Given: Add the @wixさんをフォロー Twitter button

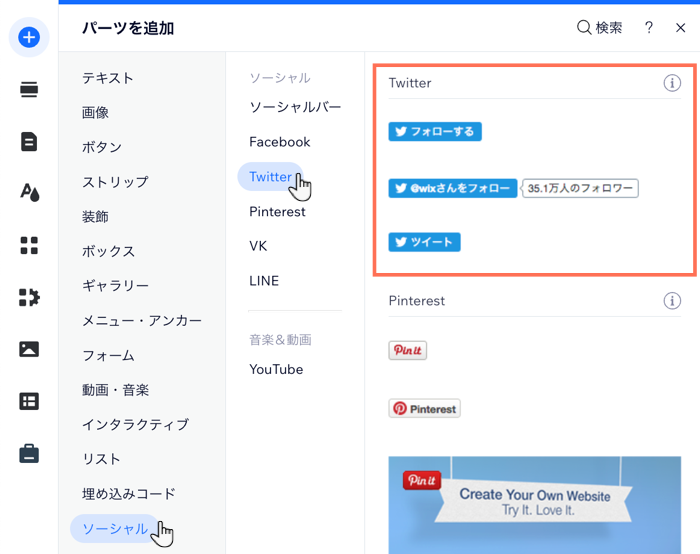Looking at the screenshot, I should [453, 188].
